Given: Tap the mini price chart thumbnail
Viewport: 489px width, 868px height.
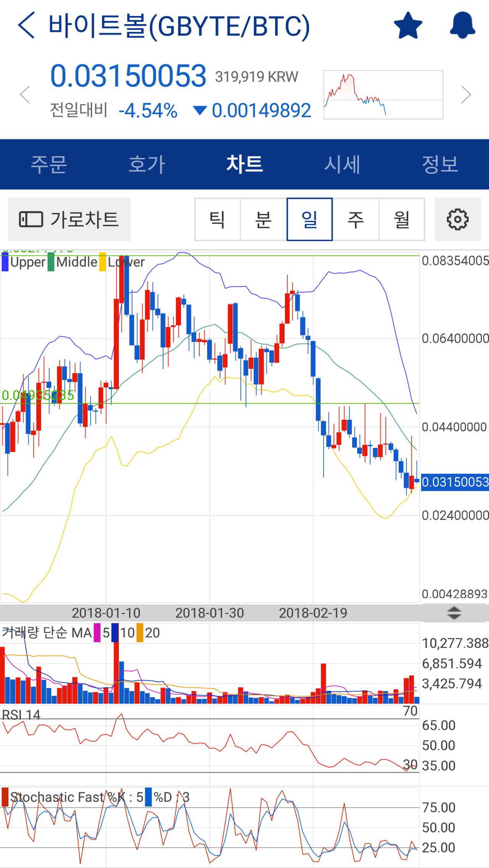Looking at the screenshot, I should click(383, 95).
